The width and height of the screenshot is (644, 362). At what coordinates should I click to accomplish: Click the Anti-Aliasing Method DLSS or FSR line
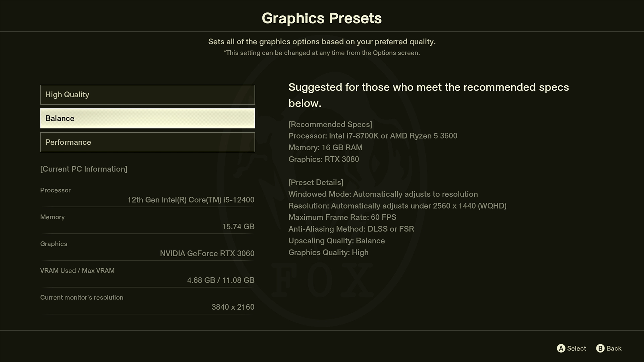pos(351,229)
